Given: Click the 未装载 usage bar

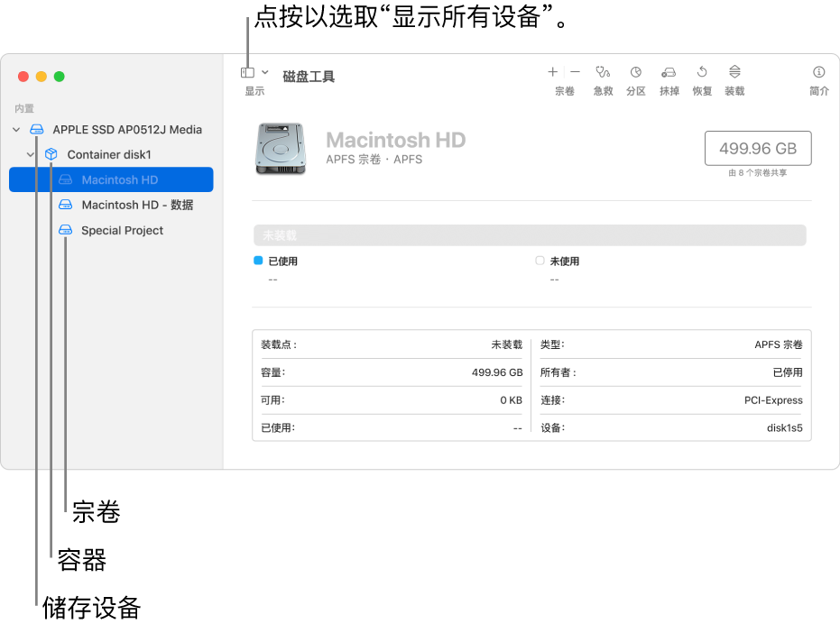Looking at the screenshot, I should [x=530, y=235].
